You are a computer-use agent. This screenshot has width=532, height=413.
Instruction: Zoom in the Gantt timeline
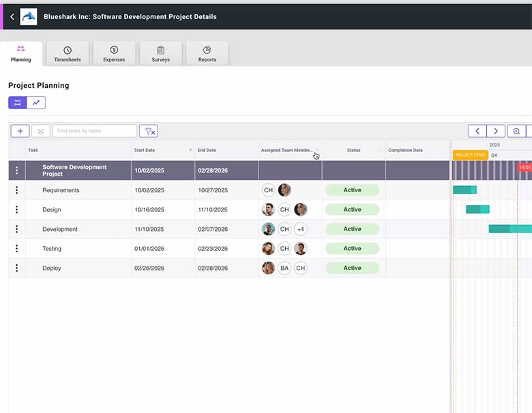click(x=516, y=131)
